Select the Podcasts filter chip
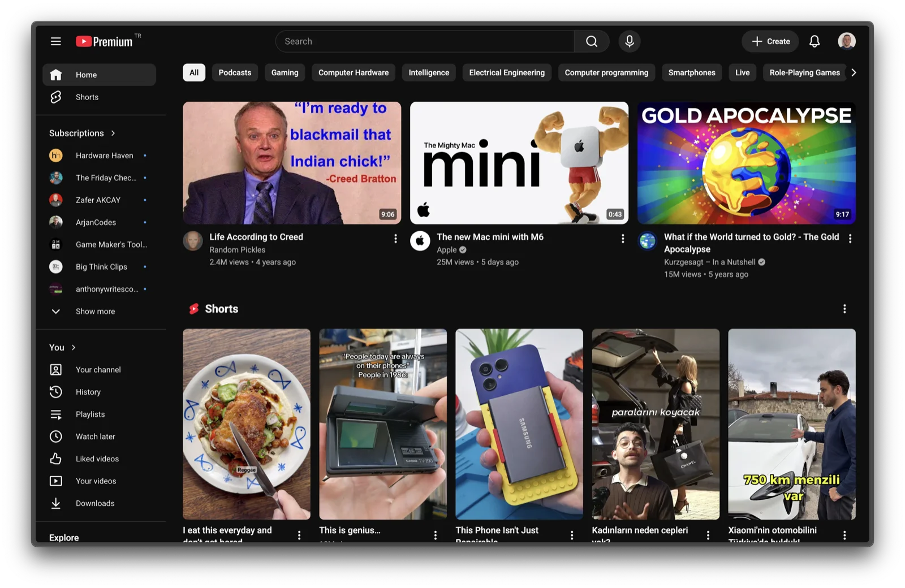The height and width of the screenshot is (588, 905). 235,72
